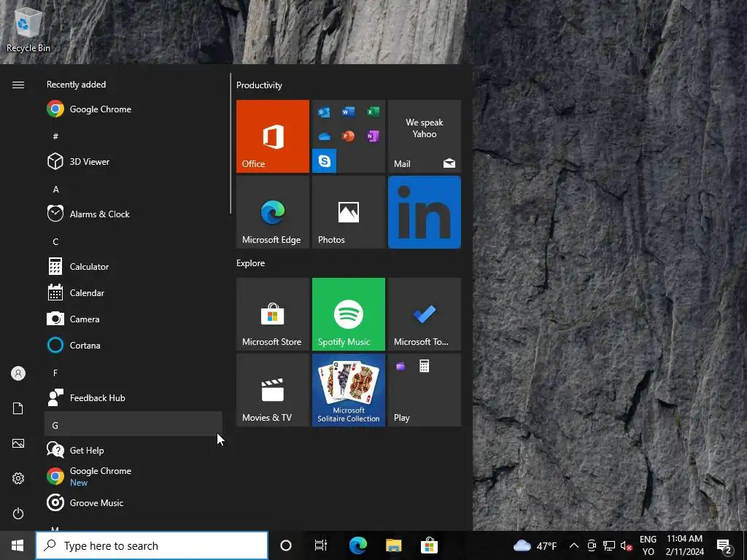Open the Movies & TV tile

(x=273, y=390)
